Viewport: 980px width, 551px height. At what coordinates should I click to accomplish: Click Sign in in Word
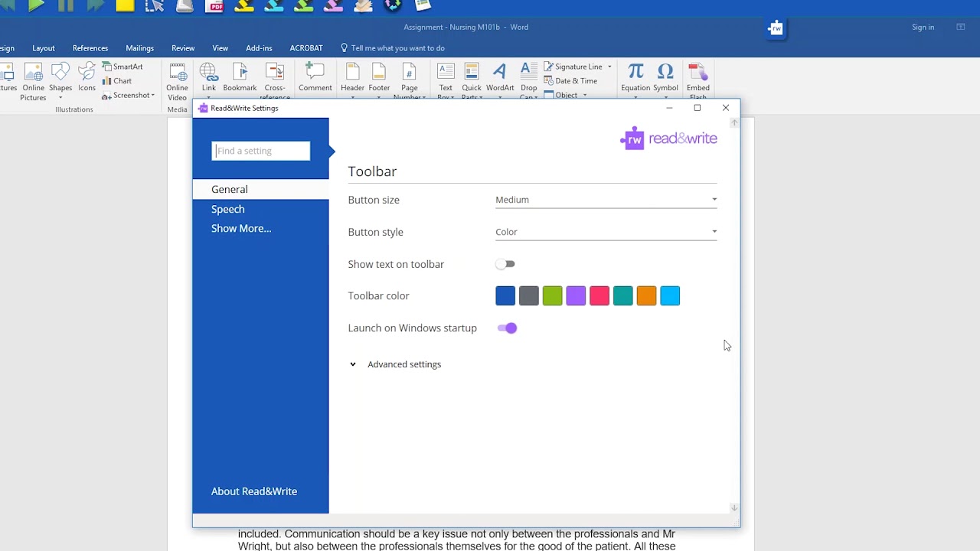click(x=923, y=27)
